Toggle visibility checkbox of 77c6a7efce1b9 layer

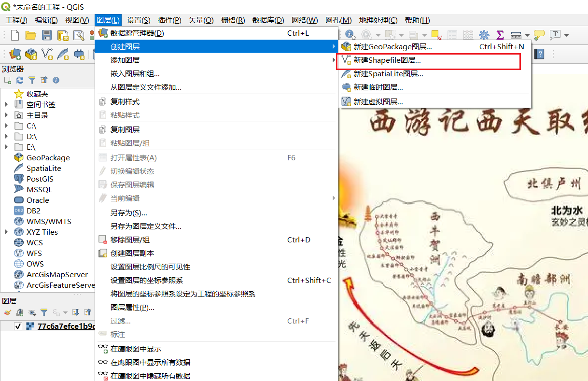pos(18,326)
